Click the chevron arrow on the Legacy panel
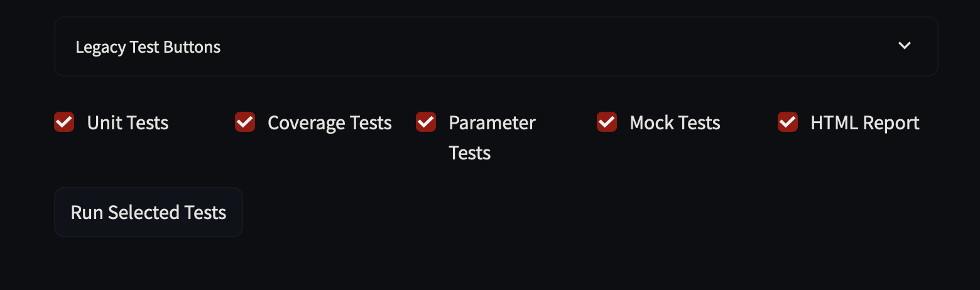Viewport: 980px width, 290px height. [904, 46]
